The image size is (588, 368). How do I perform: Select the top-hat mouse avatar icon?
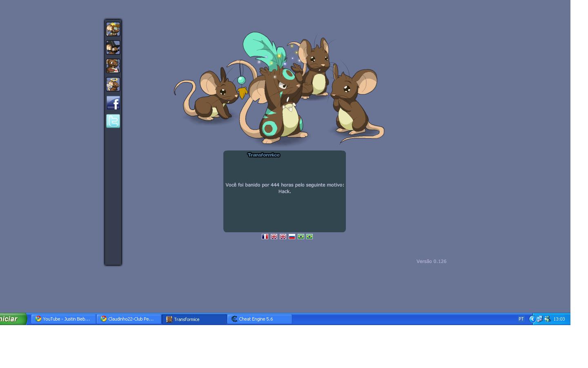[113, 47]
